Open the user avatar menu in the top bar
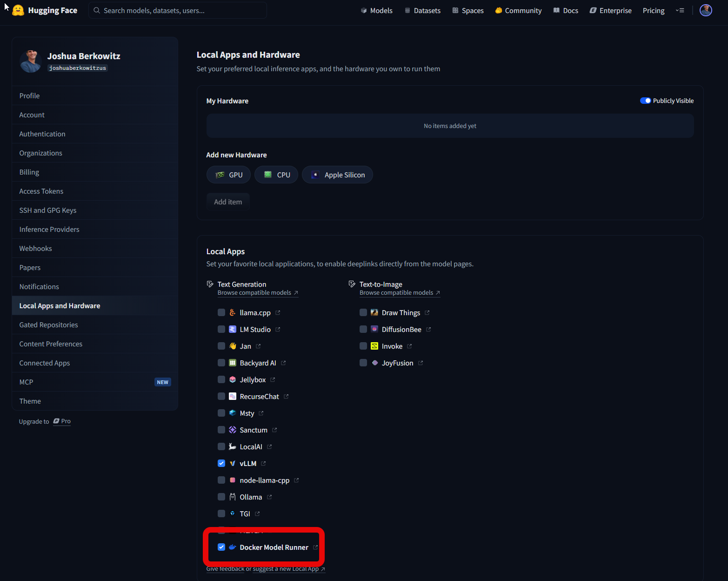 pyautogui.click(x=706, y=10)
